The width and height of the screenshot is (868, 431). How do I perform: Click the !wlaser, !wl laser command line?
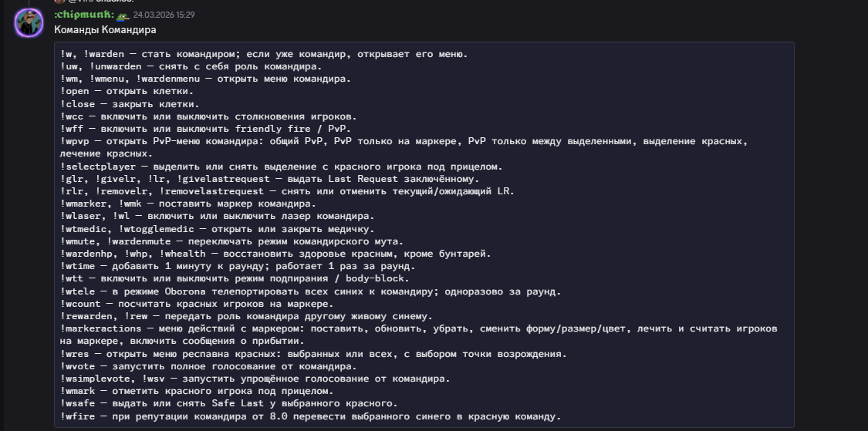point(217,216)
